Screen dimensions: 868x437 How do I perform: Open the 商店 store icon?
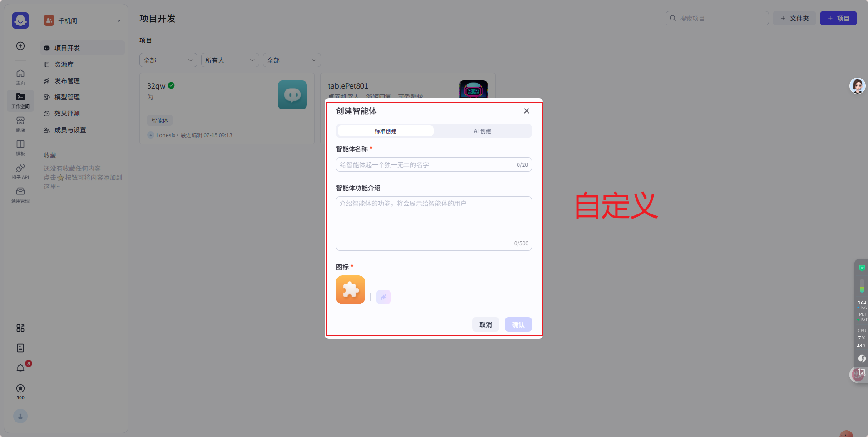(20, 124)
